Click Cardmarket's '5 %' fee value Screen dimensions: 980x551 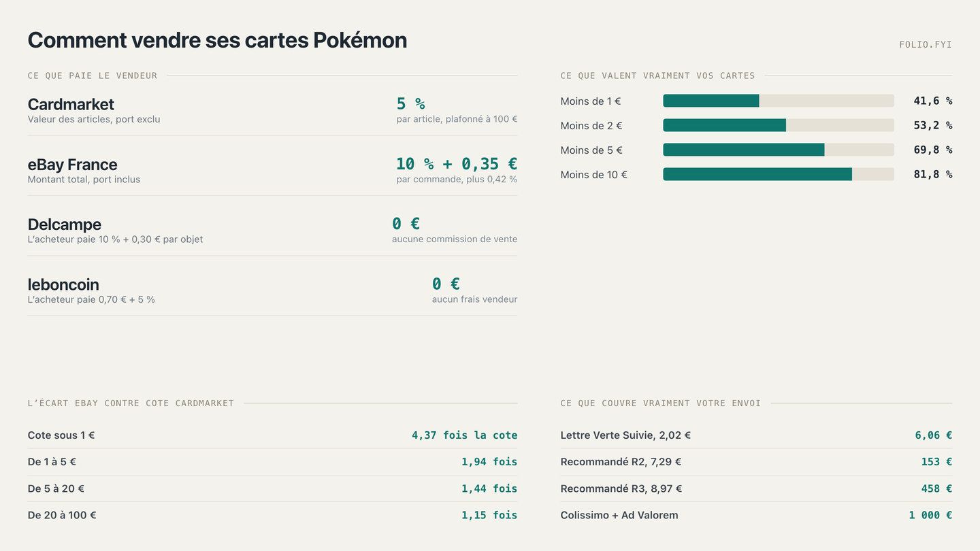[x=410, y=103]
